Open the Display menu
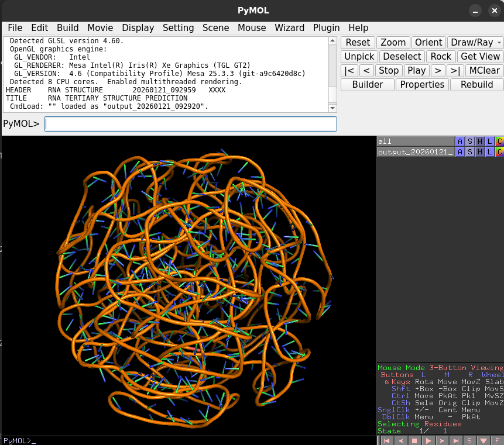Screen dimensions: 504x445 [x=138, y=28]
